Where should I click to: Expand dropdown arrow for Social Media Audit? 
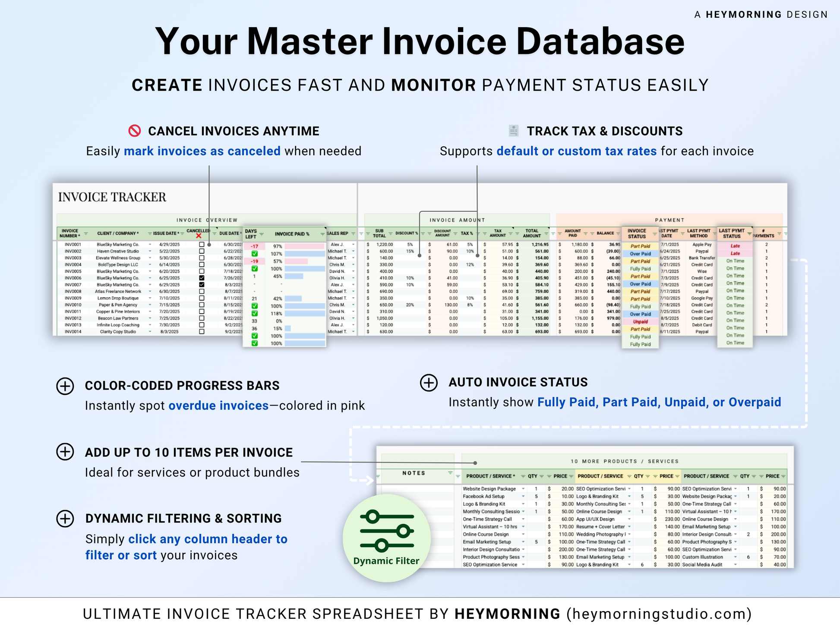click(736, 564)
